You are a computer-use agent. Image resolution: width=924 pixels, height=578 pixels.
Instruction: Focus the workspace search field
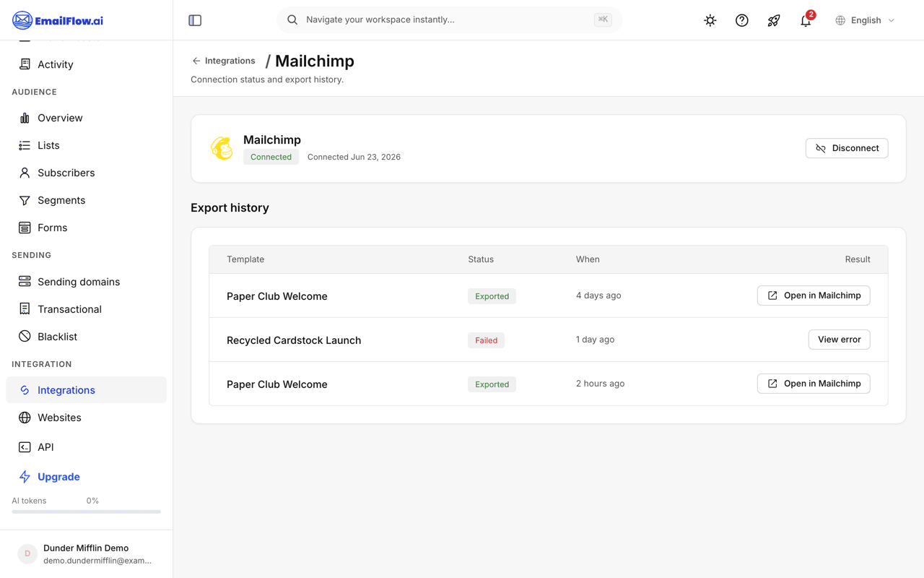pos(449,20)
